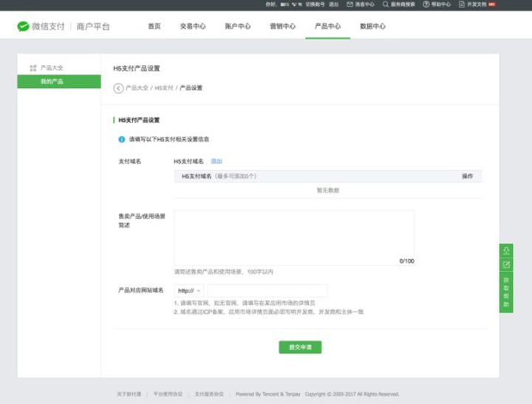Open the http:// protocol dropdown
This screenshot has width=532, height=404.
click(189, 290)
